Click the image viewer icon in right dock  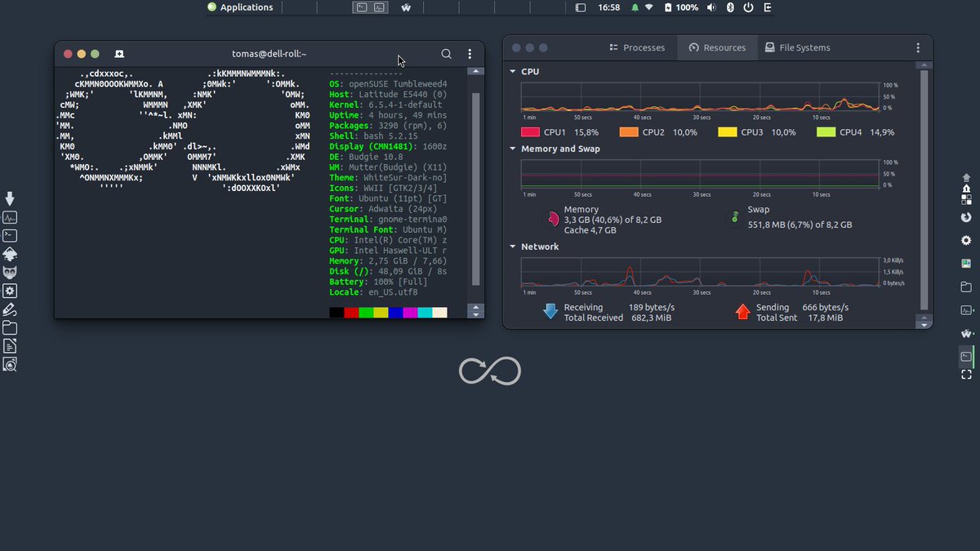(966, 264)
